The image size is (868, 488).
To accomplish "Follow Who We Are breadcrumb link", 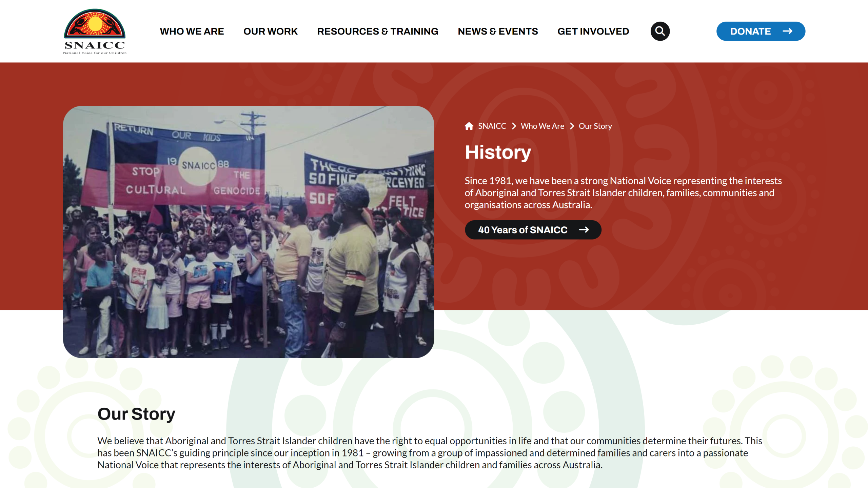I will coord(542,126).
